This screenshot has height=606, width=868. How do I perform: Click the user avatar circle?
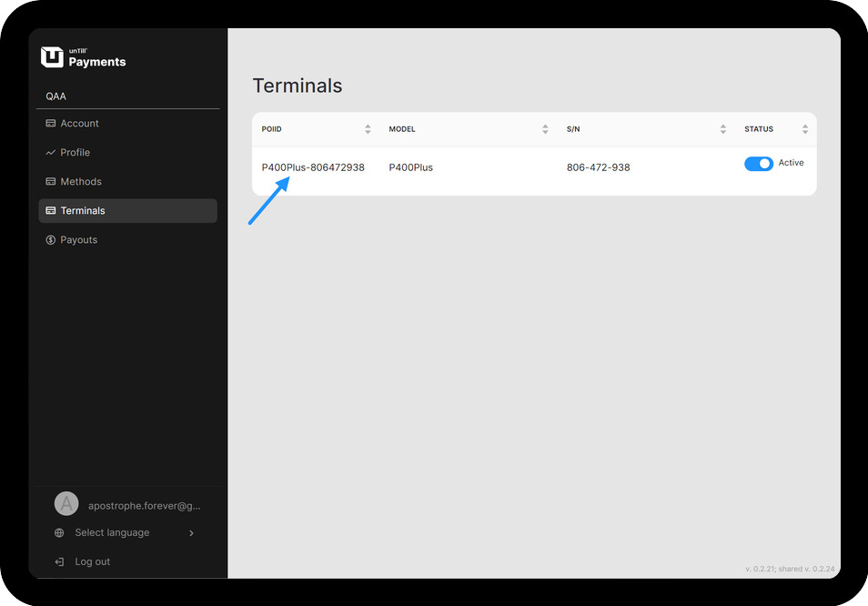66,504
